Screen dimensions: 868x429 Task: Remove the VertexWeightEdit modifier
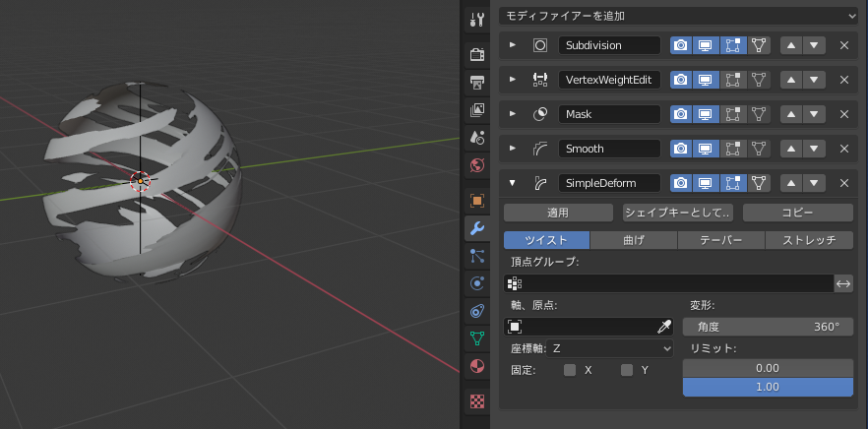[844, 80]
